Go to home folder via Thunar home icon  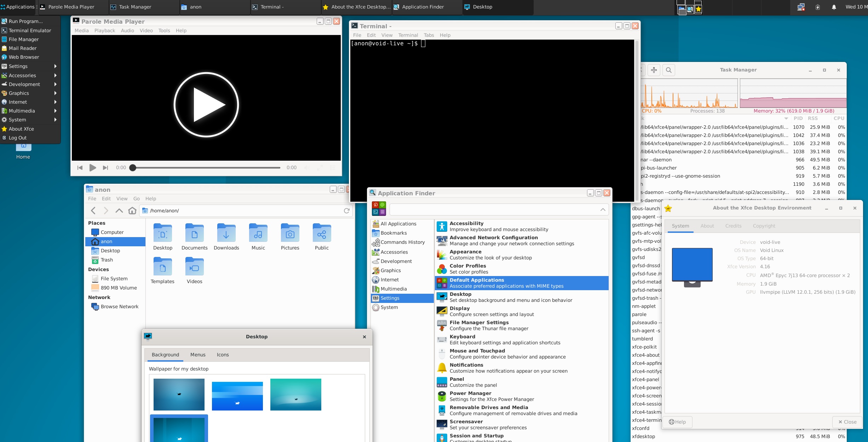(132, 211)
